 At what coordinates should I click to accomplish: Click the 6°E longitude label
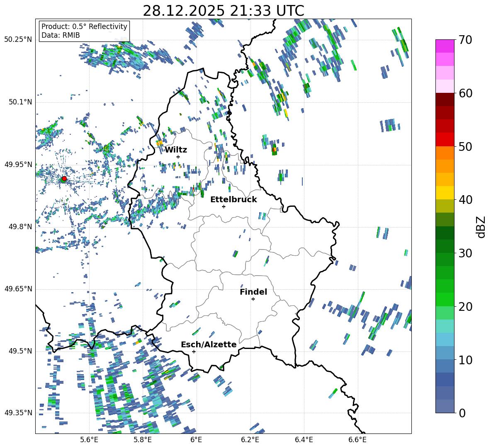196,440
